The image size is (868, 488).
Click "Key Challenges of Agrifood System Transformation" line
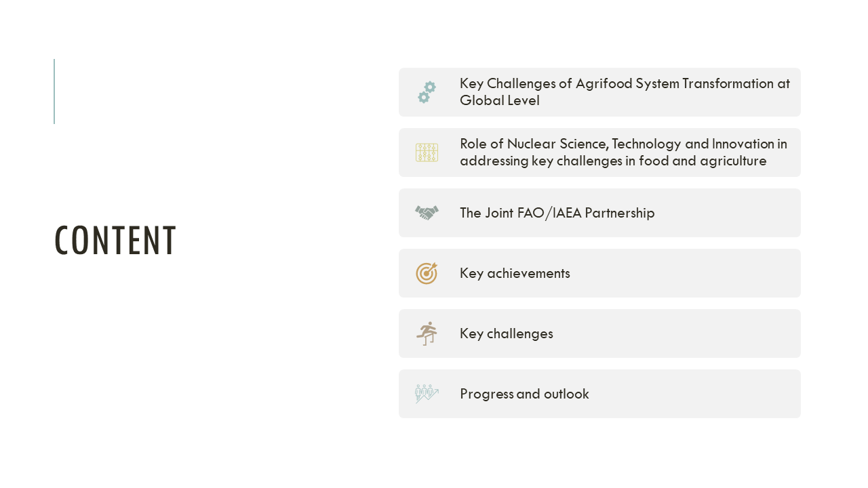(x=625, y=83)
